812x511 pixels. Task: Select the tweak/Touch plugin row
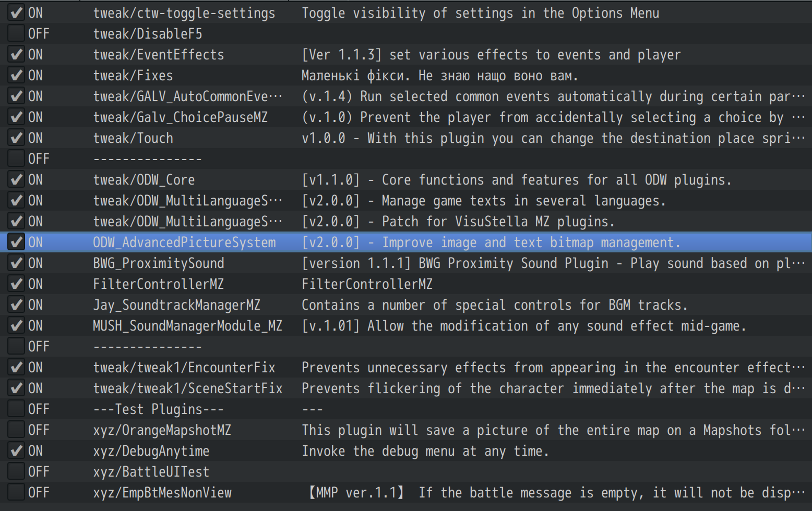406,138
